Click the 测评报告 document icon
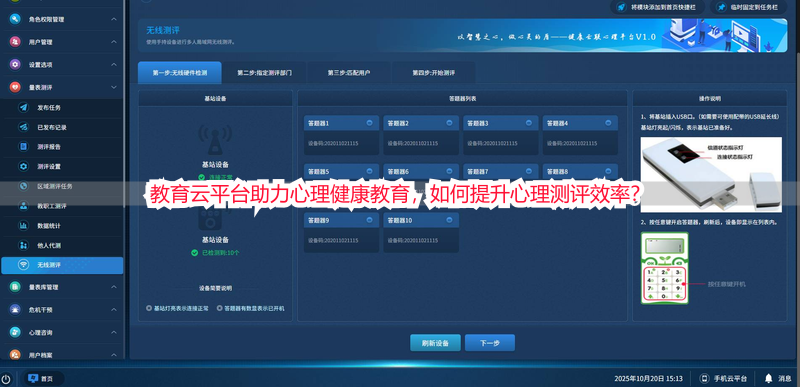Viewport: 800px width, 387px height. pos(23,147)
